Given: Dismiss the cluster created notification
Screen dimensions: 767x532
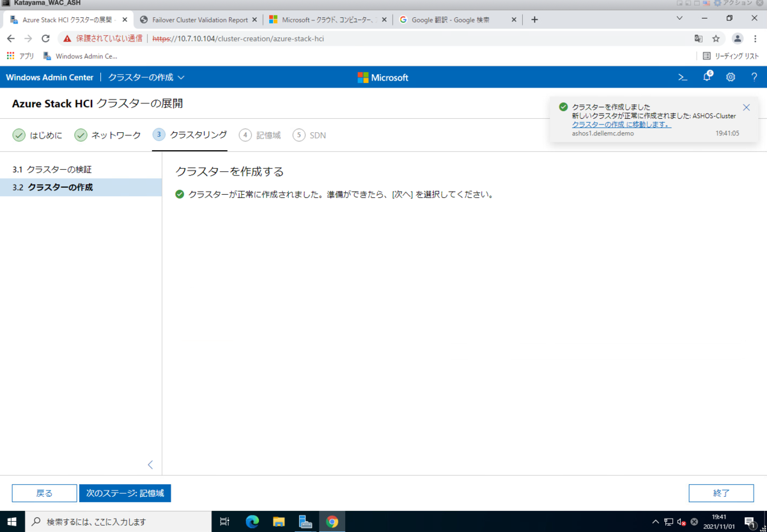Looking at the screenshot, I should coord(746,107).
